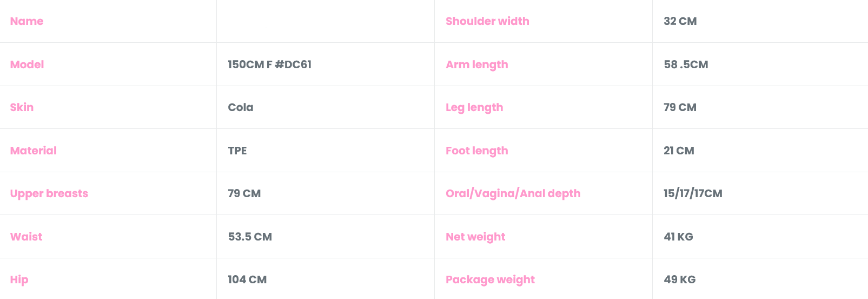Click the TPE material value
The image size is (868, 299).
237,151
